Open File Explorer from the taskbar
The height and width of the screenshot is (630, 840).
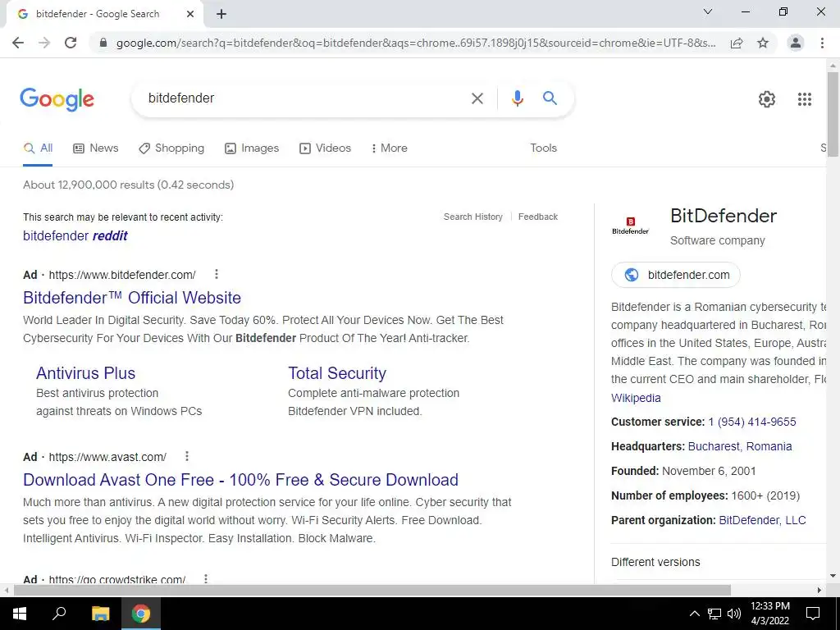[100, 614]
